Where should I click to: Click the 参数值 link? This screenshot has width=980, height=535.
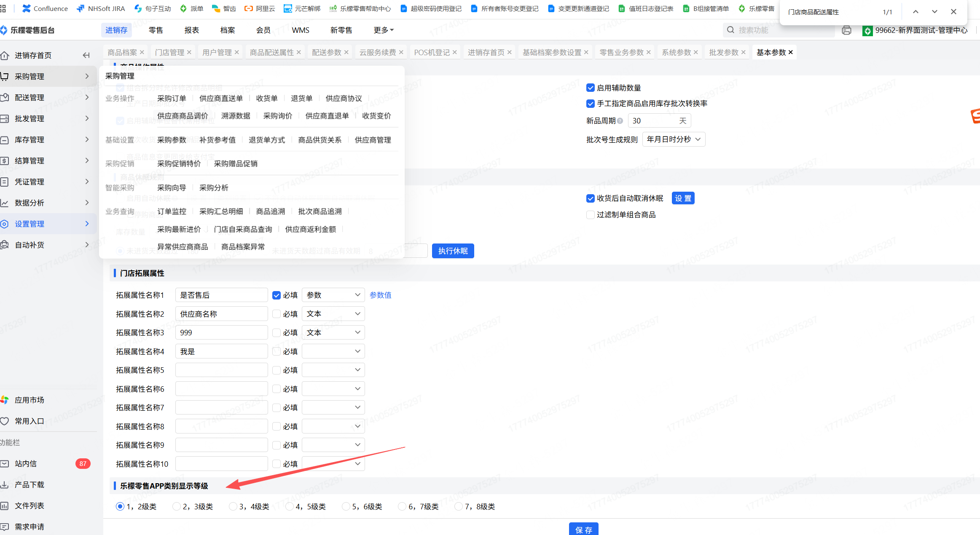(380, 295)
